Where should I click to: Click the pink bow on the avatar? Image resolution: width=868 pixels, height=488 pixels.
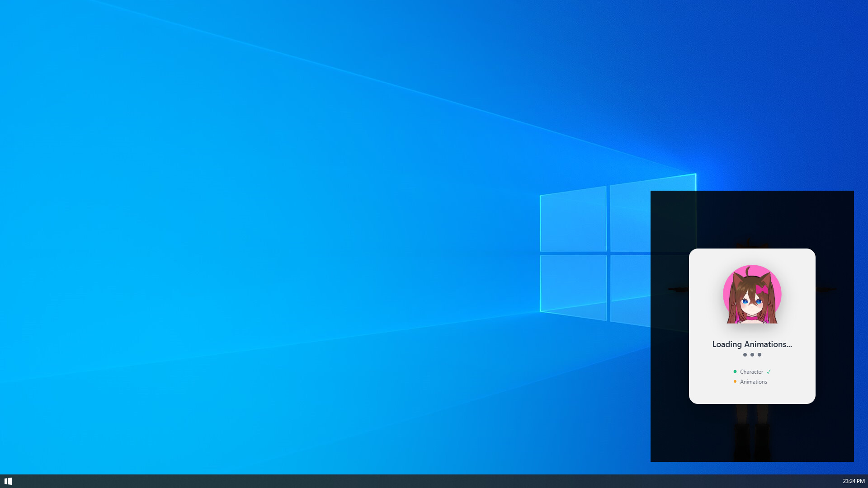(x=762, y=289)
